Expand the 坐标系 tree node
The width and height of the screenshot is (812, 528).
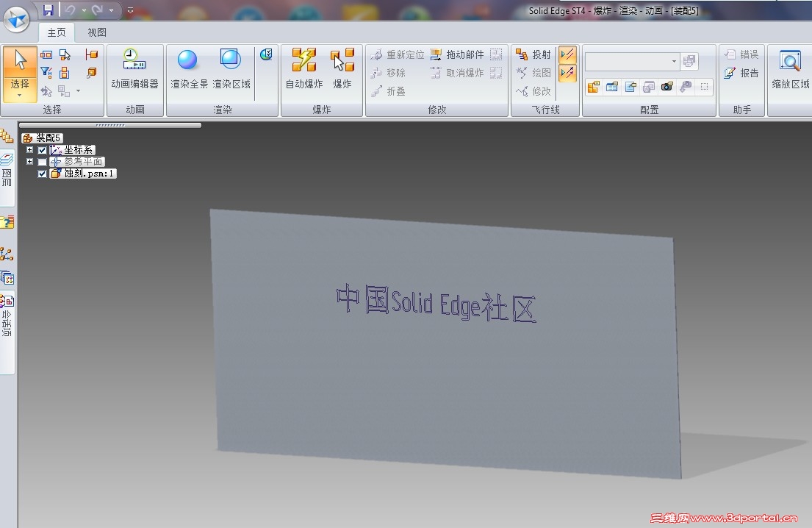(29, 150)
